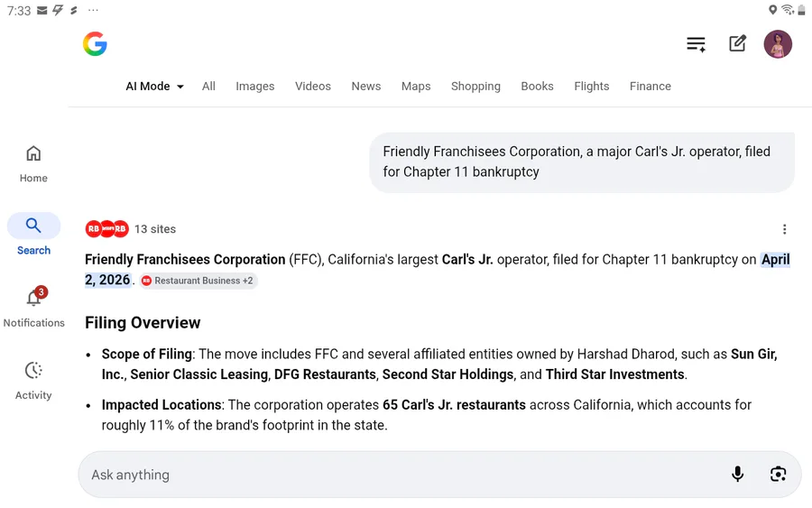This screenshot has height=508, width=812.
Task: Click the Google logo icon
Action: point(95,44)
